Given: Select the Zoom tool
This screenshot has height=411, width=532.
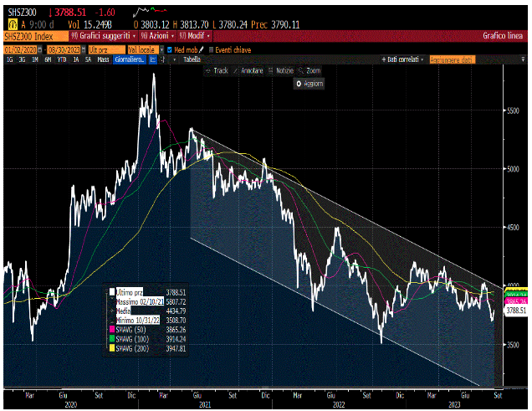Looking at the screenshot, I should [x=309, y=71].
